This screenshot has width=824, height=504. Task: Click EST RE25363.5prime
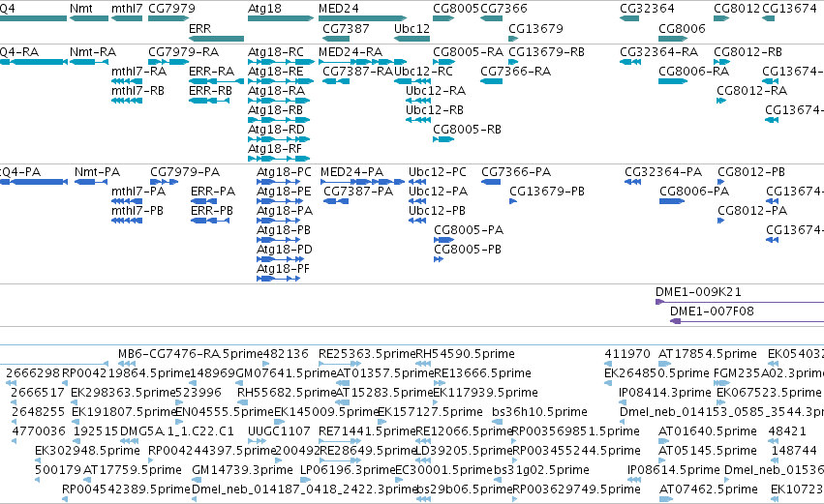pos(340,364)
